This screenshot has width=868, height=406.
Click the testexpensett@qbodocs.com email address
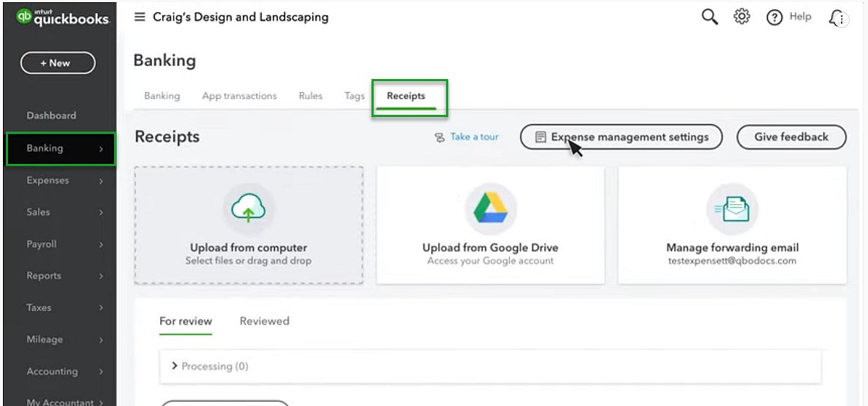[732, 260]
